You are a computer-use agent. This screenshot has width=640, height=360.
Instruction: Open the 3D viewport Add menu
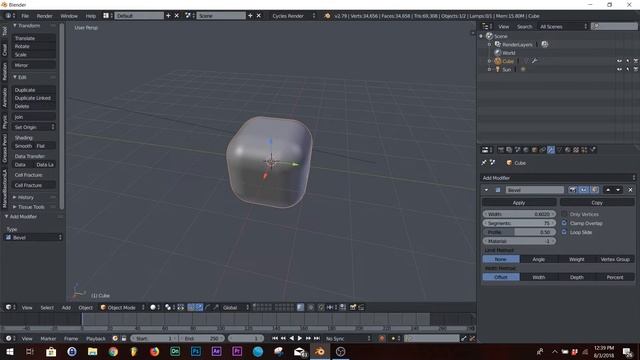point(66,307)
